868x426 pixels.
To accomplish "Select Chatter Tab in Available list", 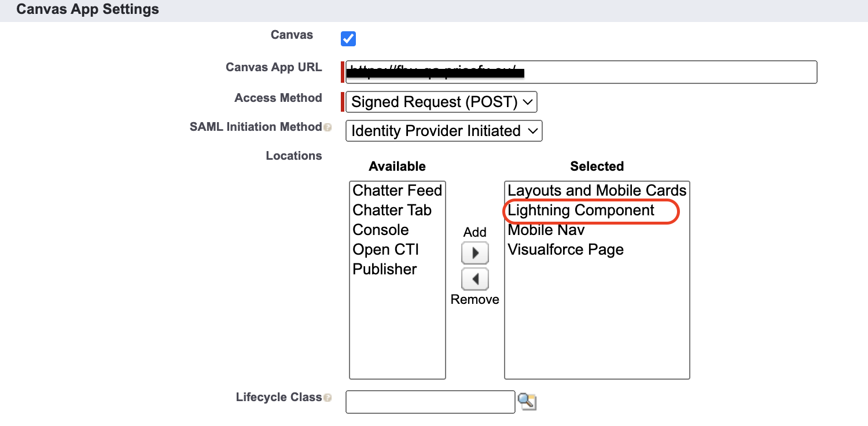I will coord(392,210).
